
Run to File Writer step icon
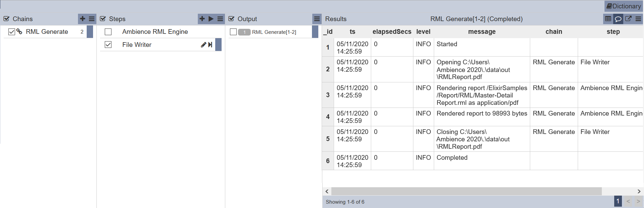pyautogui.click(x=210, y=45)
